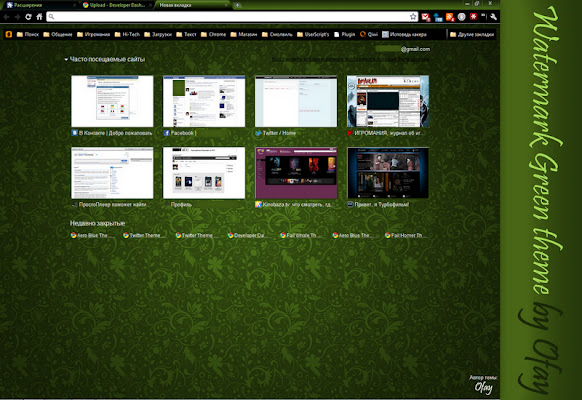Open the Другие закладки folder
The width and height of the screenshot is (582, 400).
[x=472, y=35]
